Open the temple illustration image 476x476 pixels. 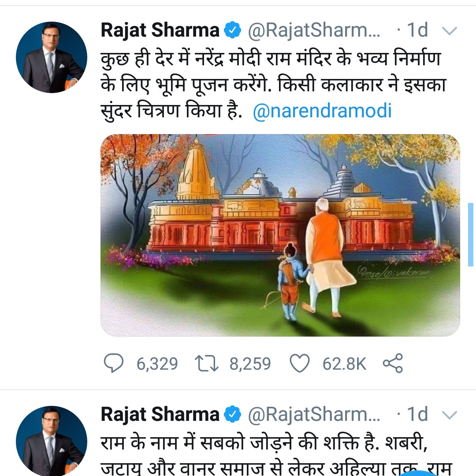[x=280, y=235]
